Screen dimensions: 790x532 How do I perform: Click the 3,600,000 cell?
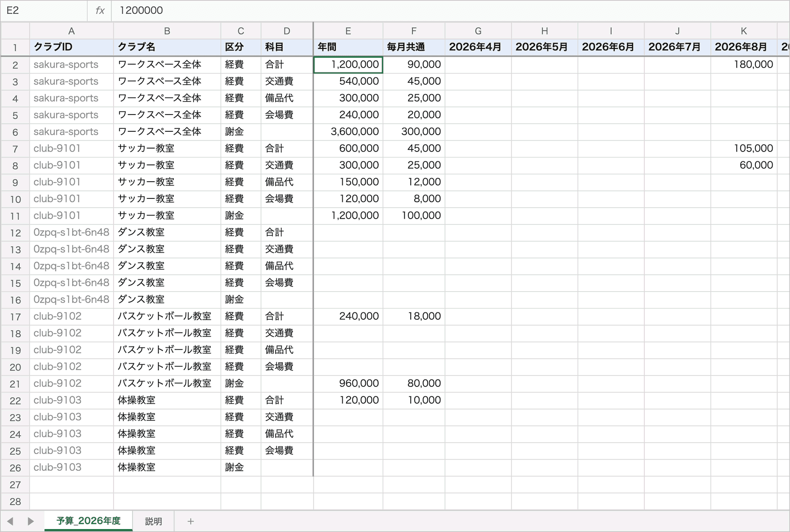[x=348, y=132]
